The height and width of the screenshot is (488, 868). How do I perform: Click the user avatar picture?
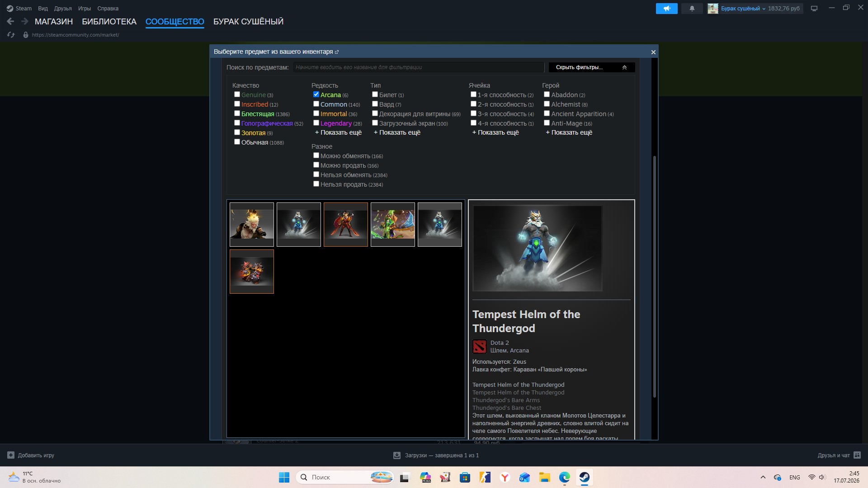tap(713, 9)
